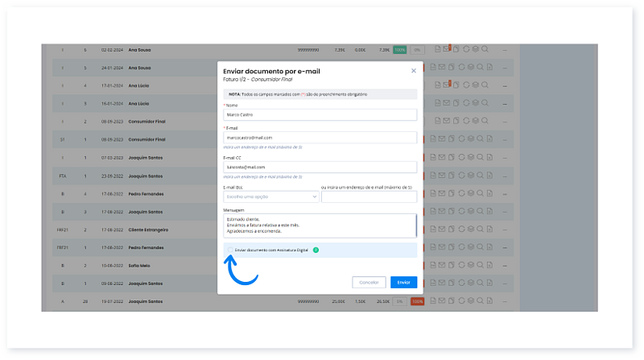Screen dimensions: 644x360
Task: Open the 'Escolha uma opção' Bcc dropdown
Action: 270,196
